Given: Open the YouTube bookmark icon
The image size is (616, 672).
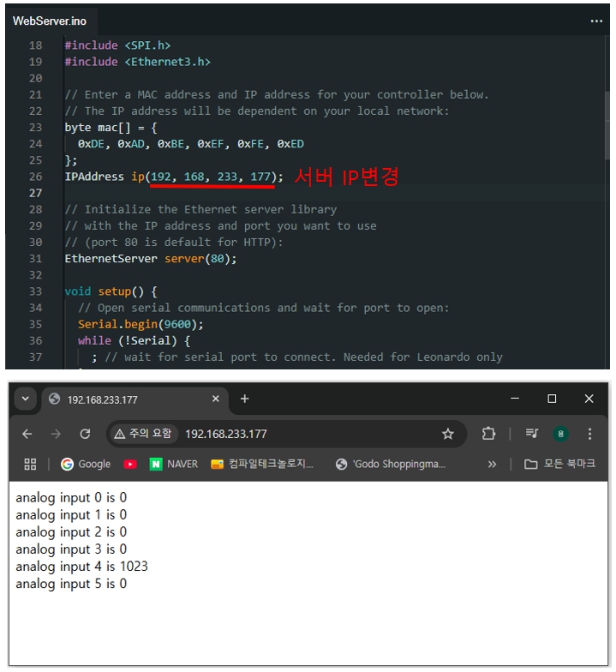Looking at the screenshot, I should pos(130,465).
